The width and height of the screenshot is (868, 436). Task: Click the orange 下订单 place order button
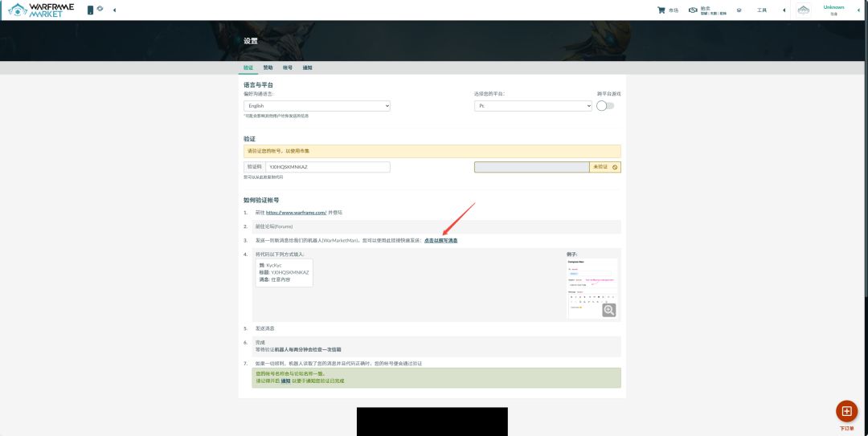tap(846, 411)
